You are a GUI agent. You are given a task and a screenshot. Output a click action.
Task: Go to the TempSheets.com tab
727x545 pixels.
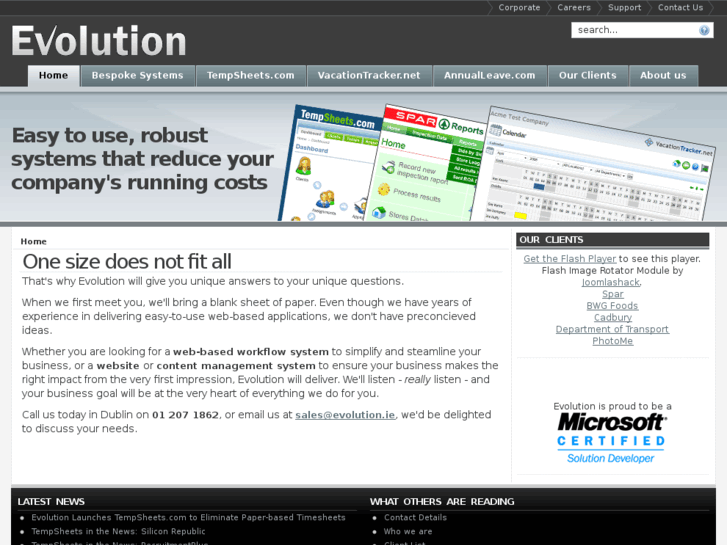[250, 76]
